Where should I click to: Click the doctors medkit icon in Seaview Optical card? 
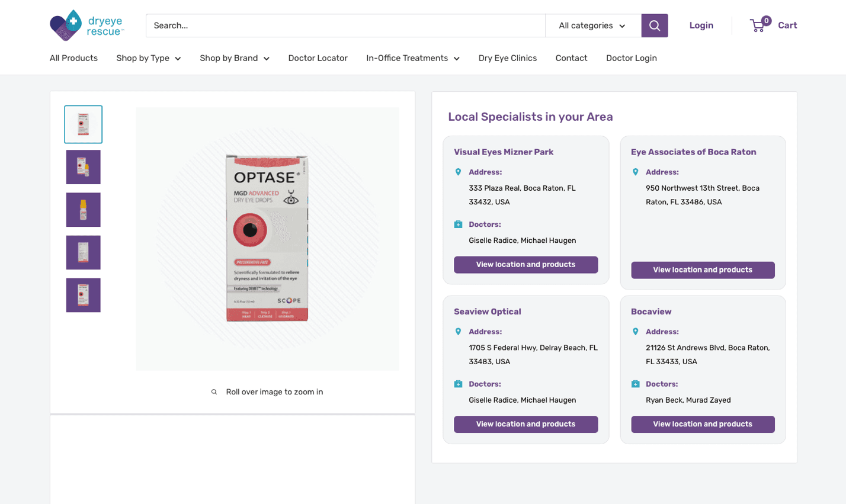click(458, 384)
